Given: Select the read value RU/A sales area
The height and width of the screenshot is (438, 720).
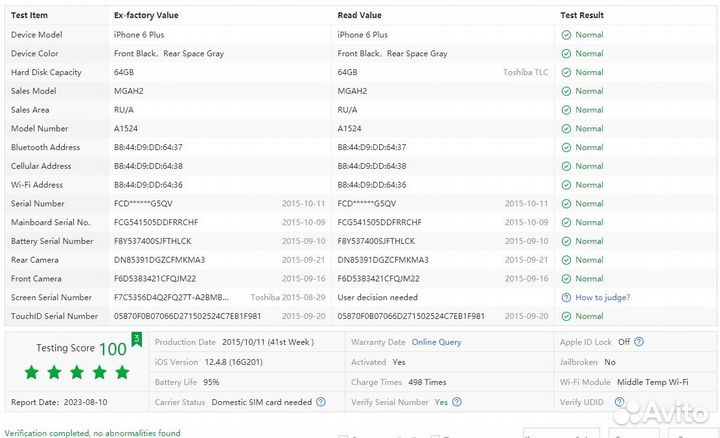Looking at the screenshot, I should click(347, 110).
